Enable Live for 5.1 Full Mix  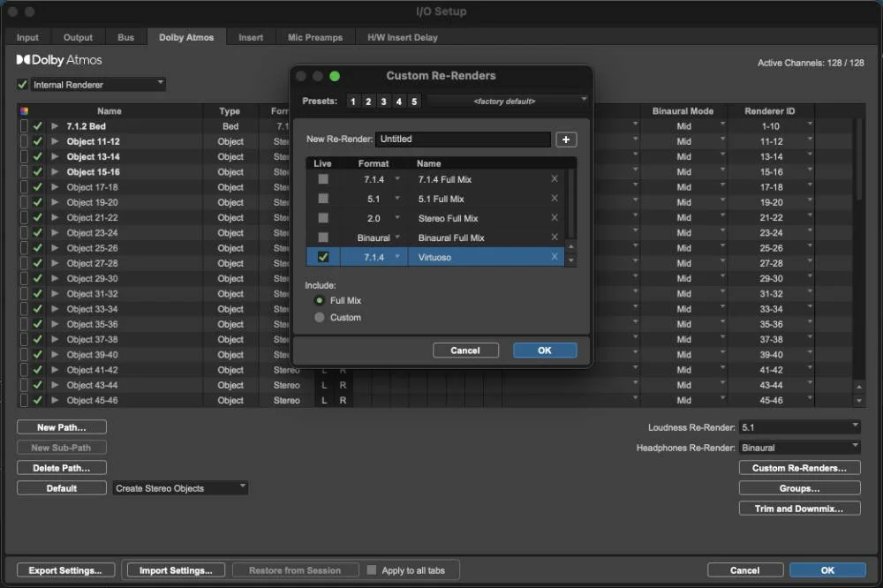(x=323, y=199)
